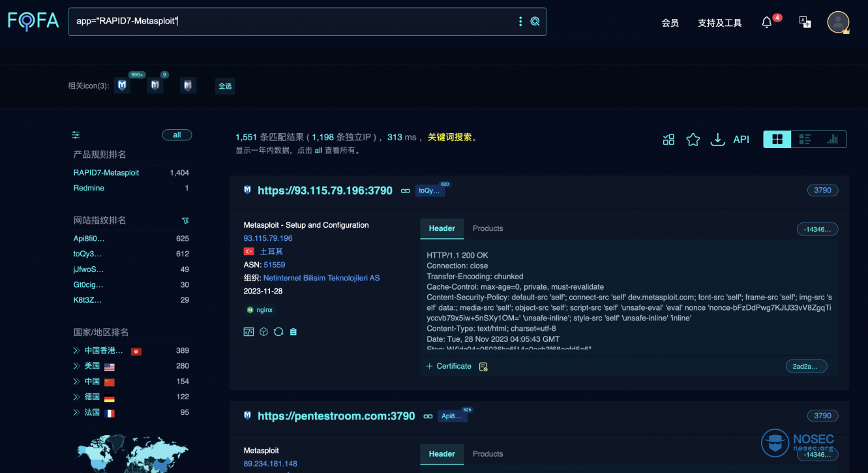Open the batch select results icon
Viewport: 868px width, 473px height.
tap(668, 139)
